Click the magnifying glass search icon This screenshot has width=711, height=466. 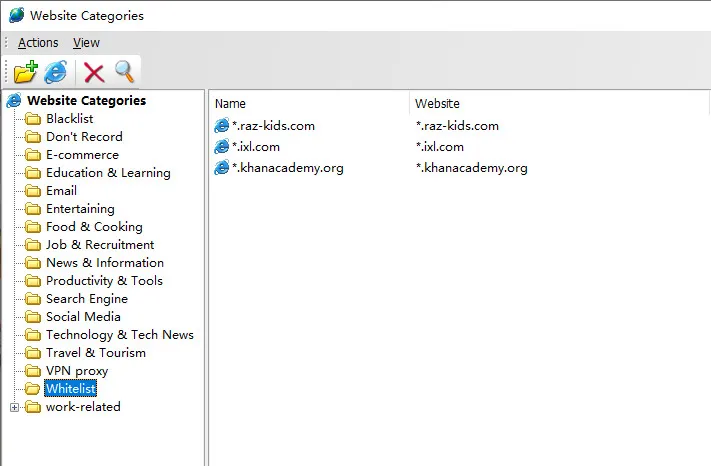pyautogui.click(x=124, y=72)
